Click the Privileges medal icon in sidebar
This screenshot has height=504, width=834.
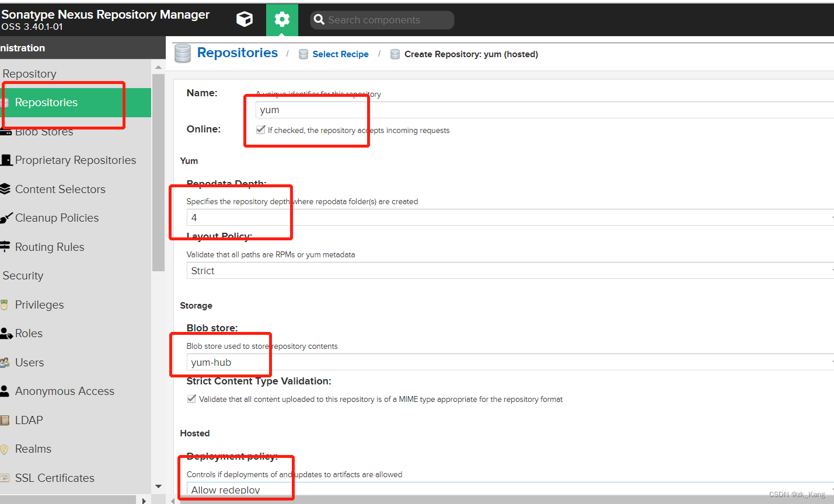click(5, 304)
